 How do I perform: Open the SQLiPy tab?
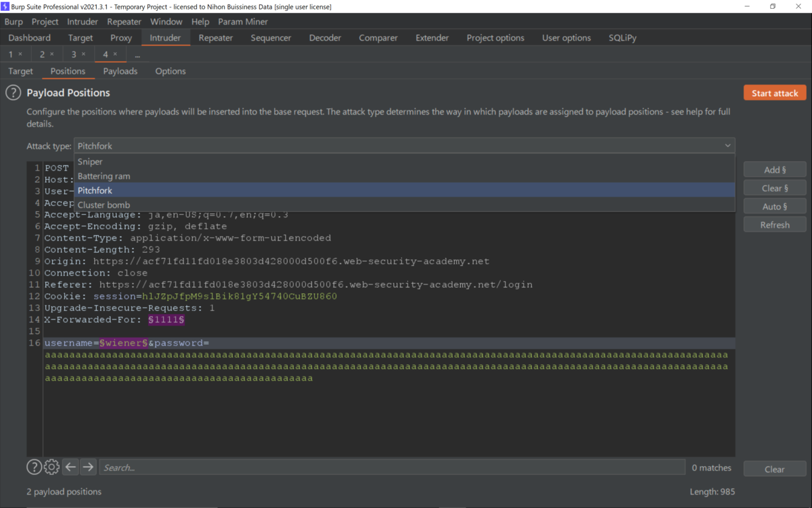pyautogui.click(x=623, y=38)
